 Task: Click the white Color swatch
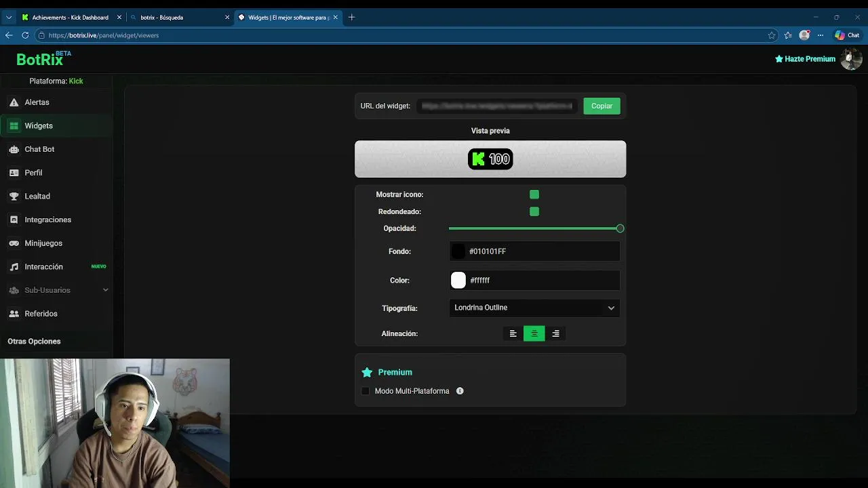tap(458, 280)
